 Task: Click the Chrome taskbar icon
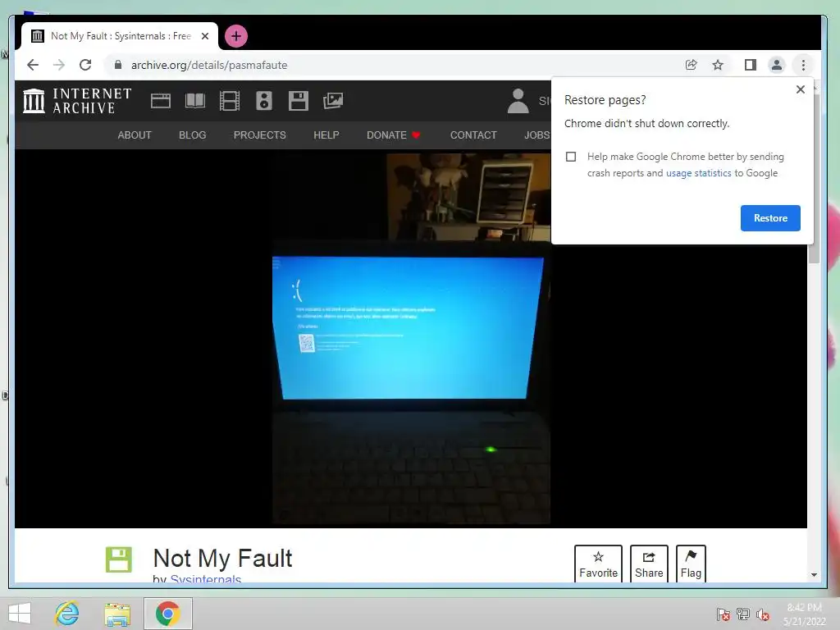point(167,614)
